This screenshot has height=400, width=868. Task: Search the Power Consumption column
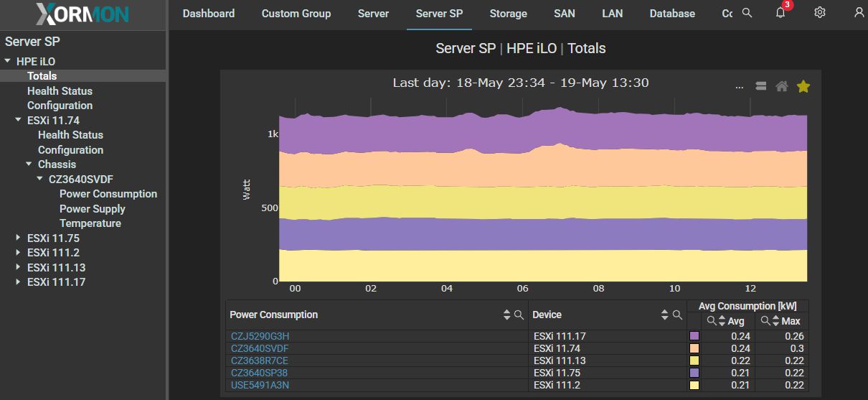pos(519,315)
